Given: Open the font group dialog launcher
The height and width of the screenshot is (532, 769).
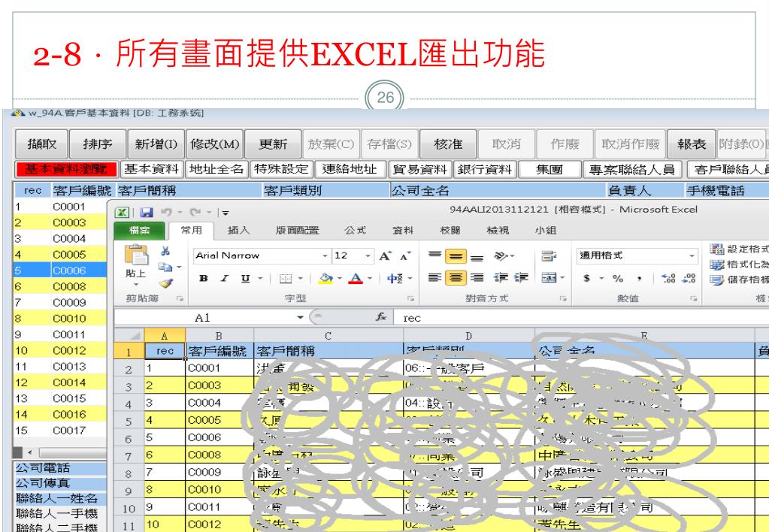Looking at the screenshot, I should [410, 298].
